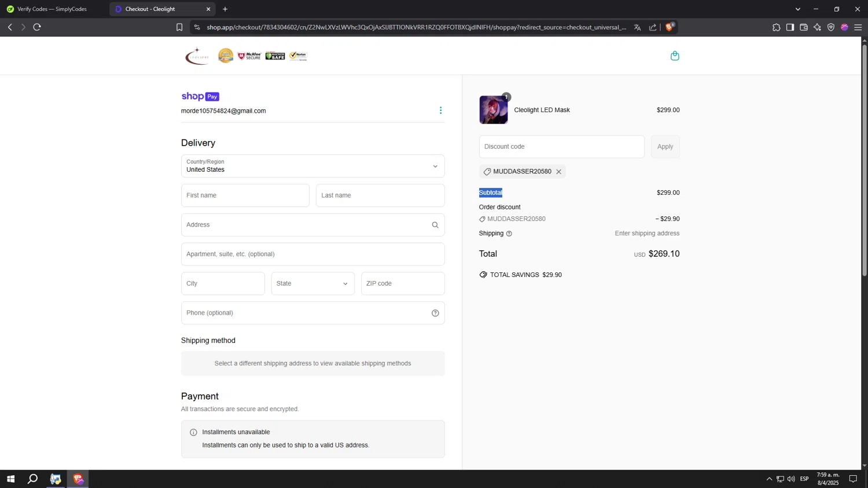Viewport: 868px width, 488px height.
Task: Click Brave browser taskbar icon
Action: coord(78,479)
